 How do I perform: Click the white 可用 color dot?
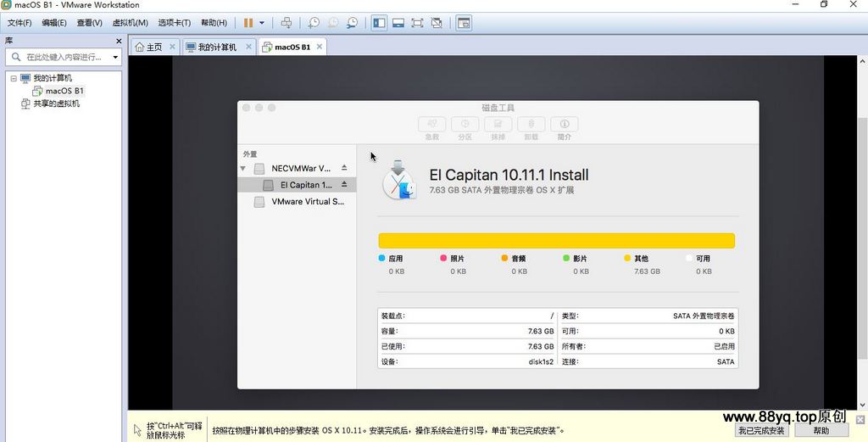[689, 258]
